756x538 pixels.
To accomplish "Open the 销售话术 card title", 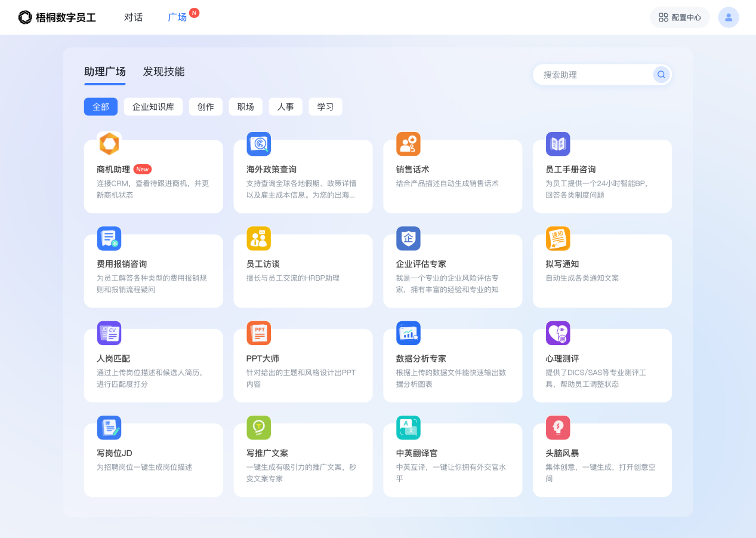I will (413, 170).
